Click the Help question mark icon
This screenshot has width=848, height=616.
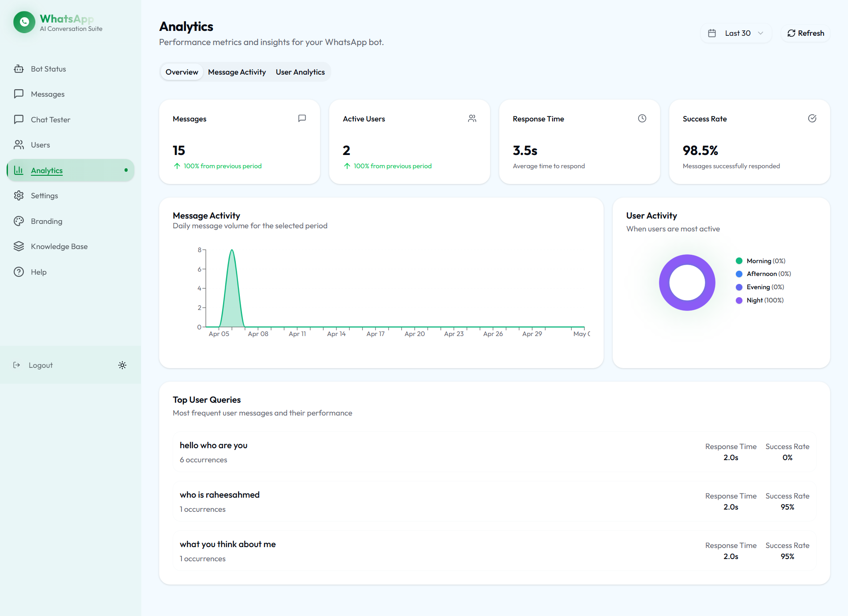point(19,272)
